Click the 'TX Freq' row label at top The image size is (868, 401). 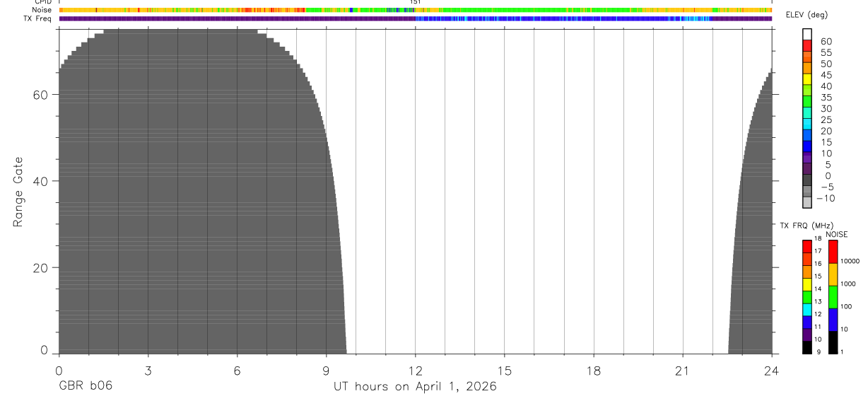click(x=38, y=18)
